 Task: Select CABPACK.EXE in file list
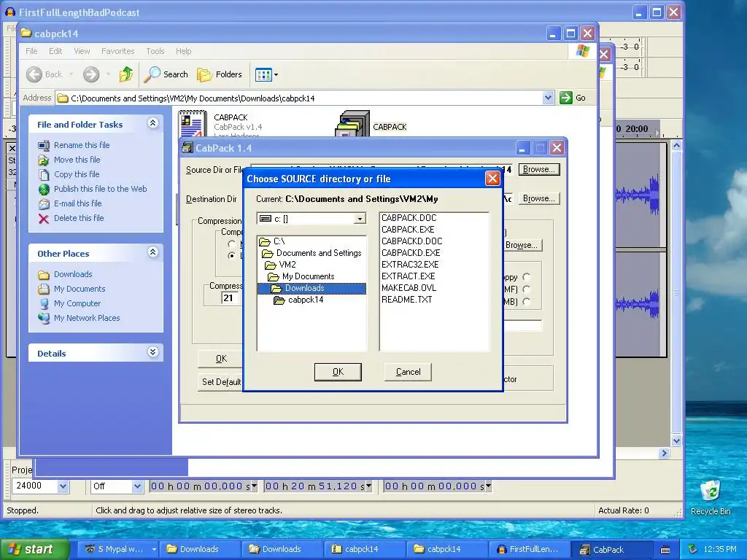pyautogui.click(x=408, y=230)
